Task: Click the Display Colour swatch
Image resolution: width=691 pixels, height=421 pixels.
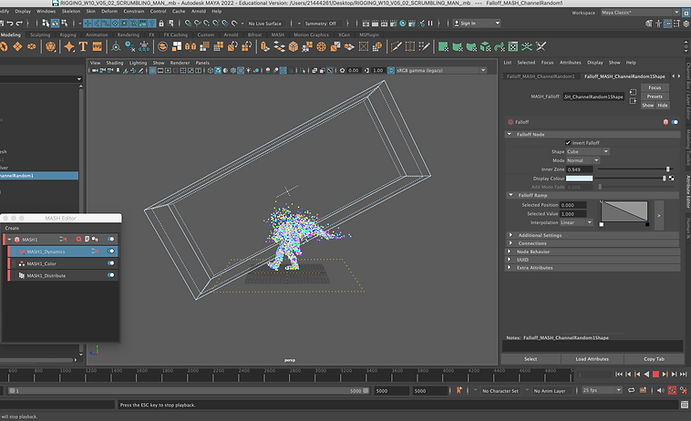Action: [x=579, y=178]
